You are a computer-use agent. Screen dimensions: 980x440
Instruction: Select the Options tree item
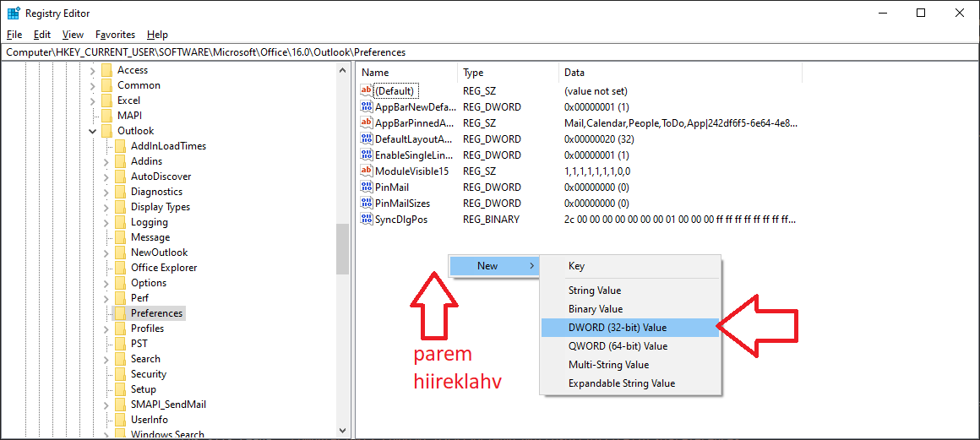tap(148, 283)
